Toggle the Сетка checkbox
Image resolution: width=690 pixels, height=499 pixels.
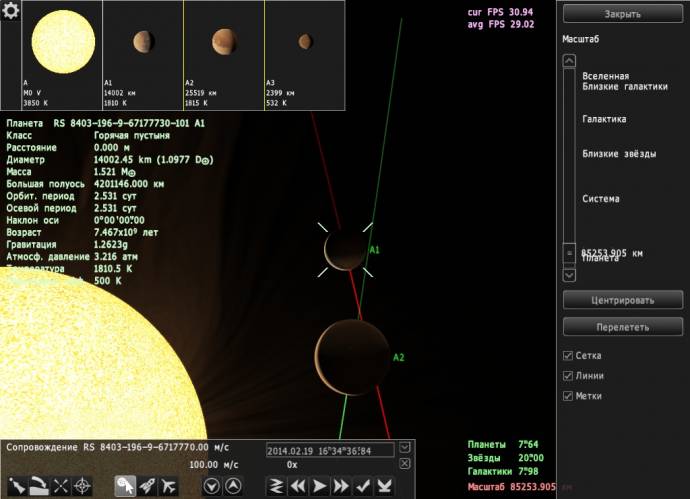[568, 356]
